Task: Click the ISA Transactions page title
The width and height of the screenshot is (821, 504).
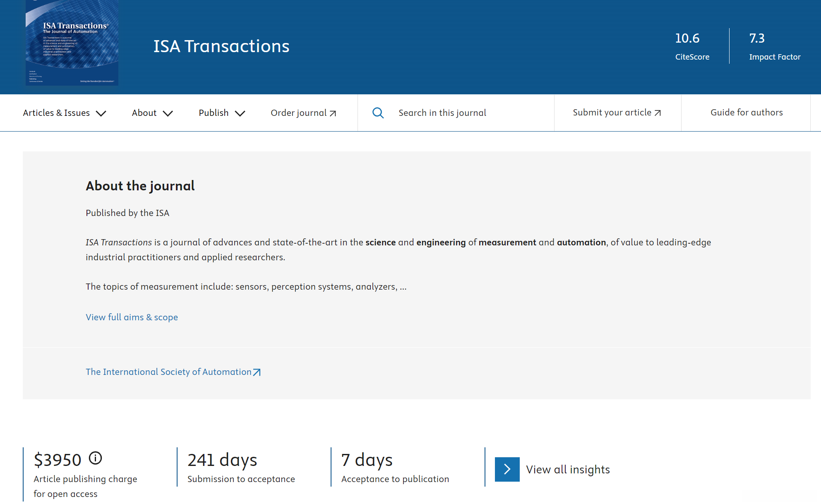Action: click(221, 46)
